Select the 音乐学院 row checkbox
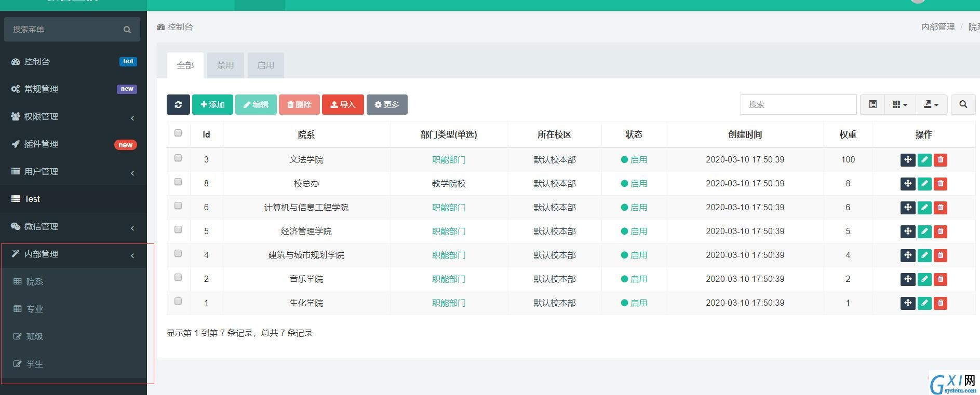 [x=178, y=277]
